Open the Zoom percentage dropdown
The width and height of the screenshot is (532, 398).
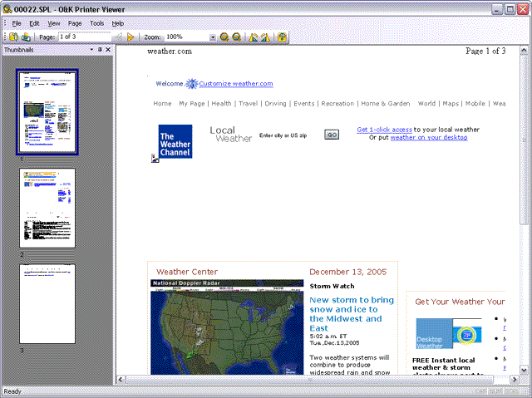213,37
